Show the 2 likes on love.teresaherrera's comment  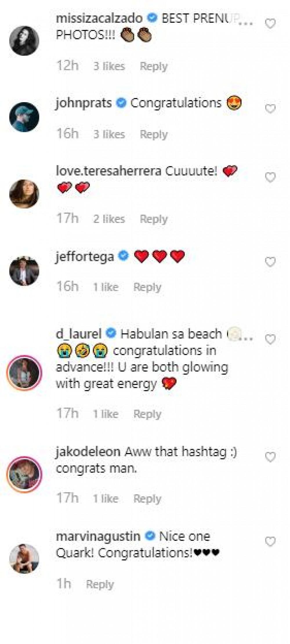tap(109, 219)
